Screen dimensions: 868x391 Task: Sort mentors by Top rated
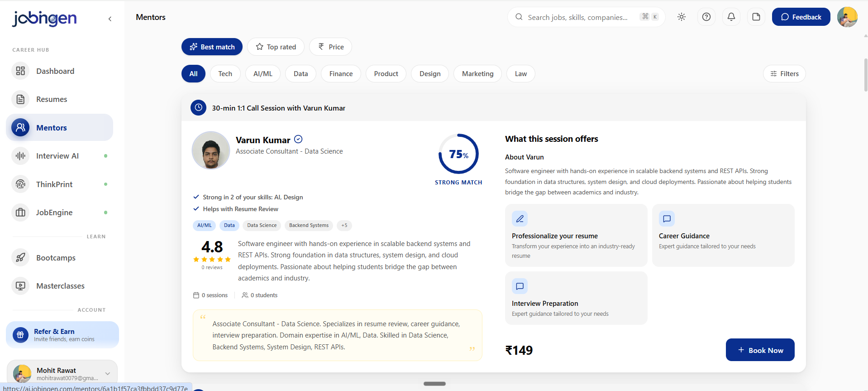(x=276, y=47)
